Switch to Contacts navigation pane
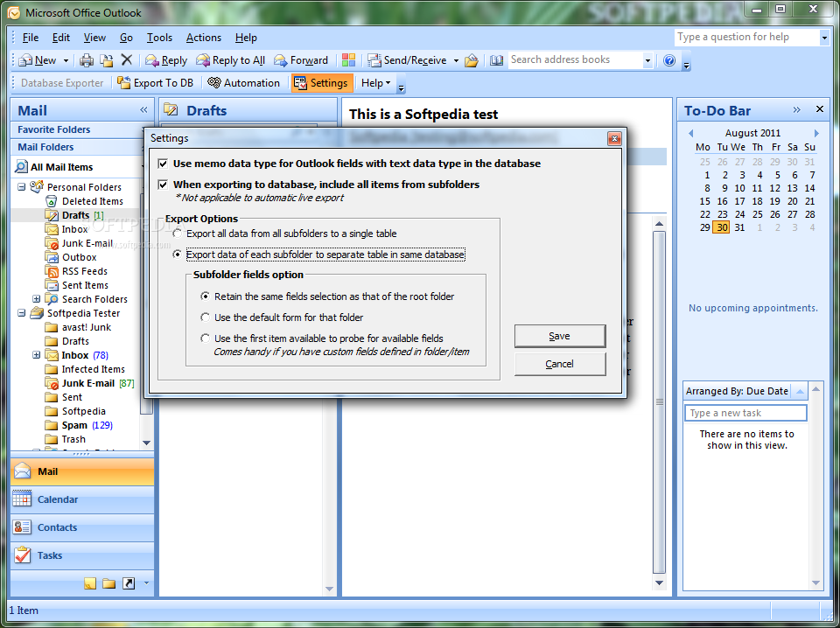The height and width of the screenshot is (628, 840). point(82,527)
